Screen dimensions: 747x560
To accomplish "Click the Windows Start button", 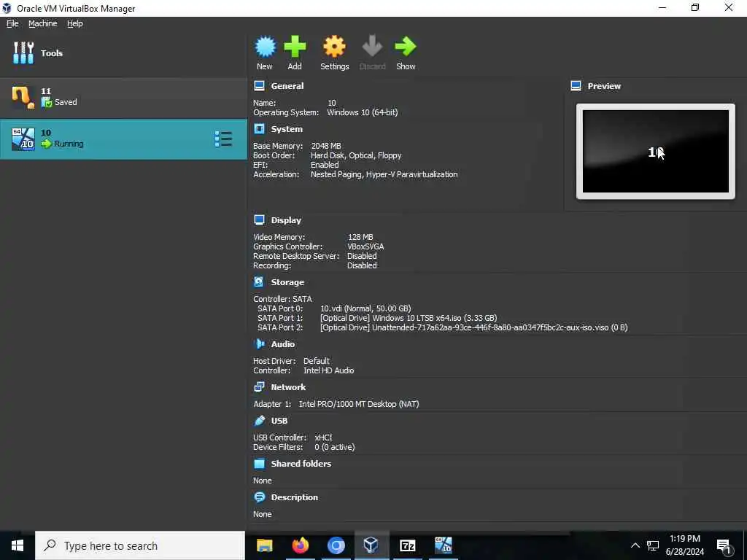I will [x=18, y=545].
